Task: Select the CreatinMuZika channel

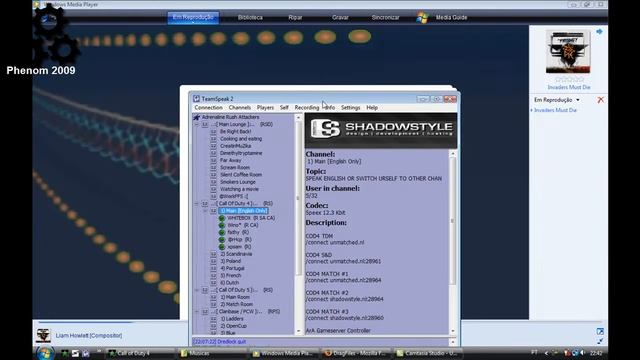Action: click(x=236, y=146)
